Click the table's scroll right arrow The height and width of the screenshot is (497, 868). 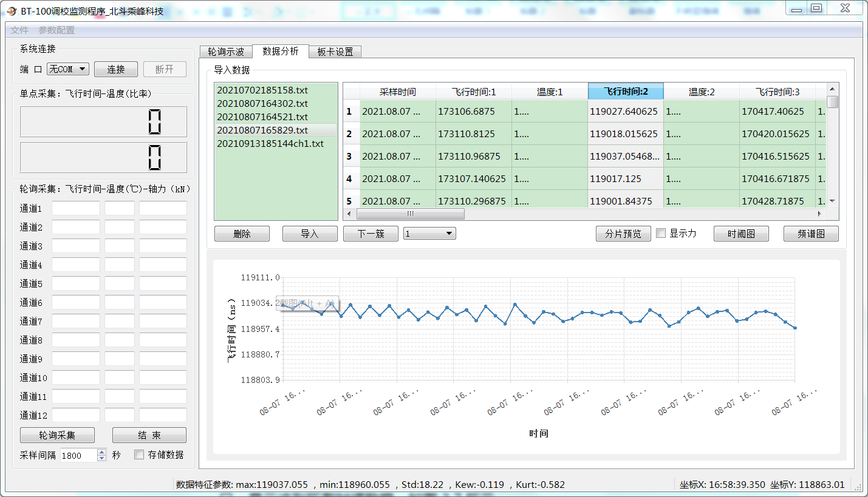(x=820, y=214)
